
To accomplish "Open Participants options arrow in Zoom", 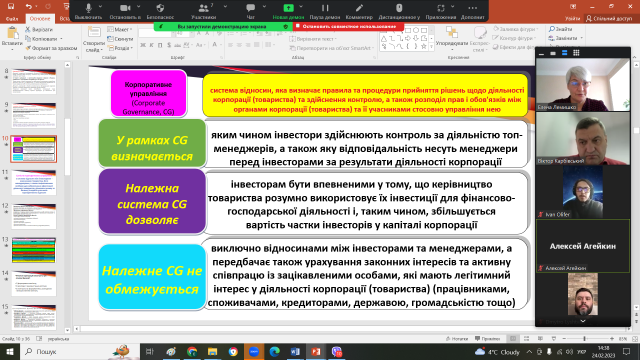I will tap(225, 7).
